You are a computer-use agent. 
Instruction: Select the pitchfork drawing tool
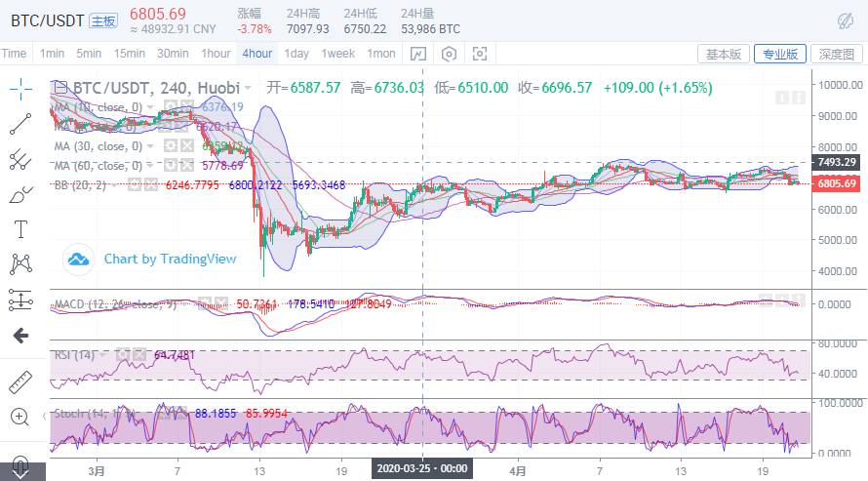[x=20, y=159]
